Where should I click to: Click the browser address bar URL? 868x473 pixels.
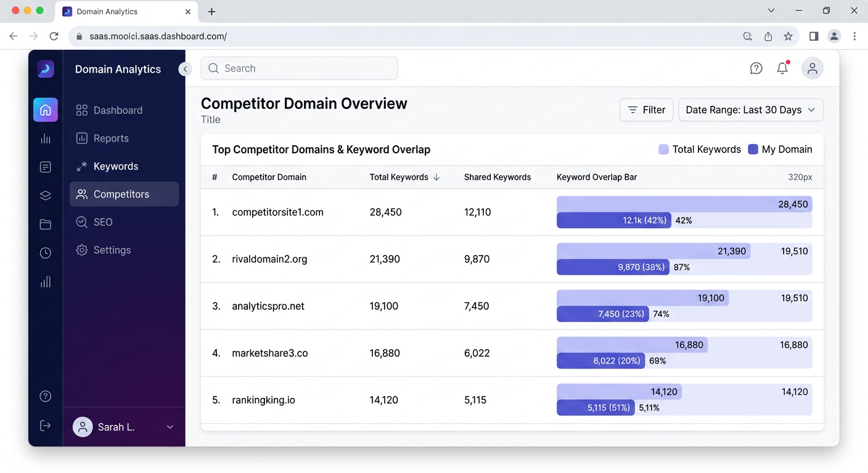click(158, 36)
